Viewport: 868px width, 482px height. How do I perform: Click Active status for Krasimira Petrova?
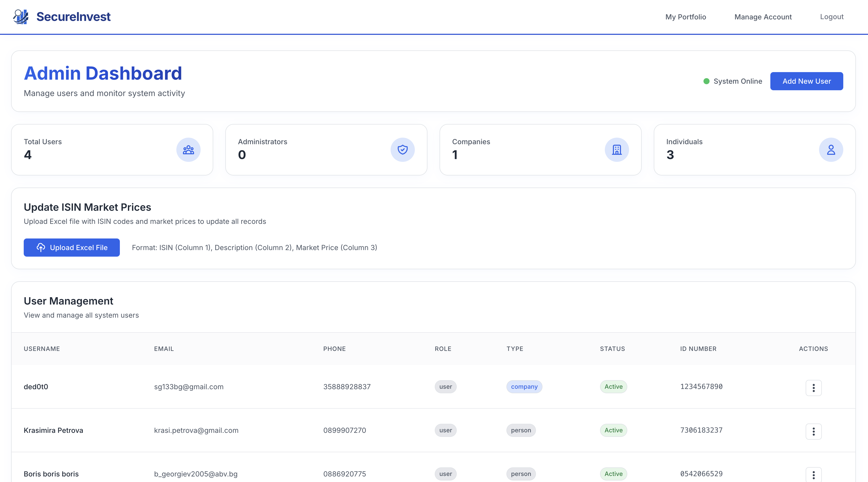pyautogui.click(x=613, y=430)
